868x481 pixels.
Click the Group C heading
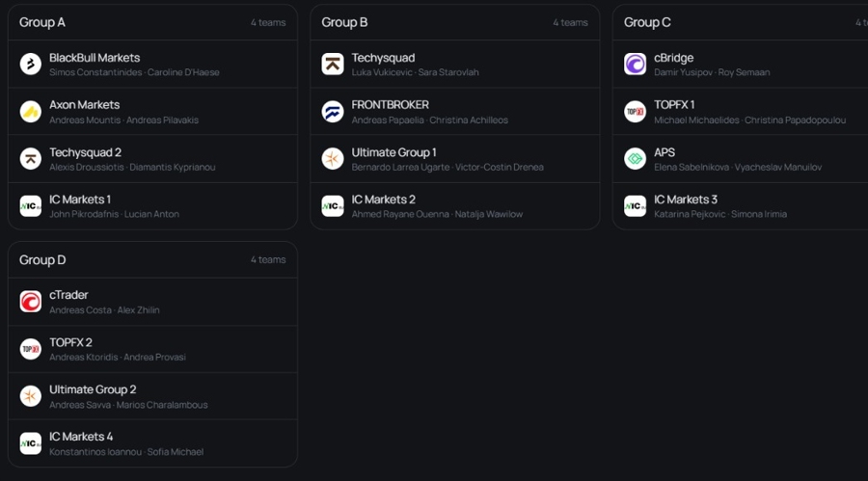[647, 22]
